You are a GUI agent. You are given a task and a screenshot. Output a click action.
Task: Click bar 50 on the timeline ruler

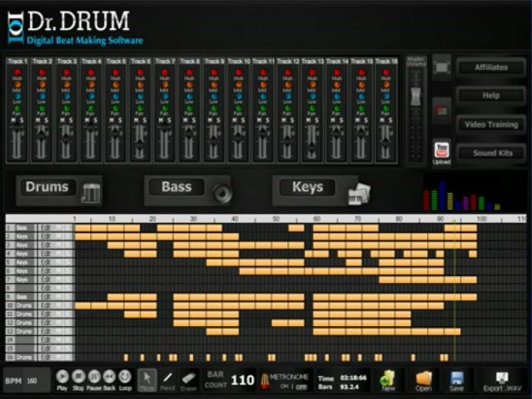coord(276,219)
